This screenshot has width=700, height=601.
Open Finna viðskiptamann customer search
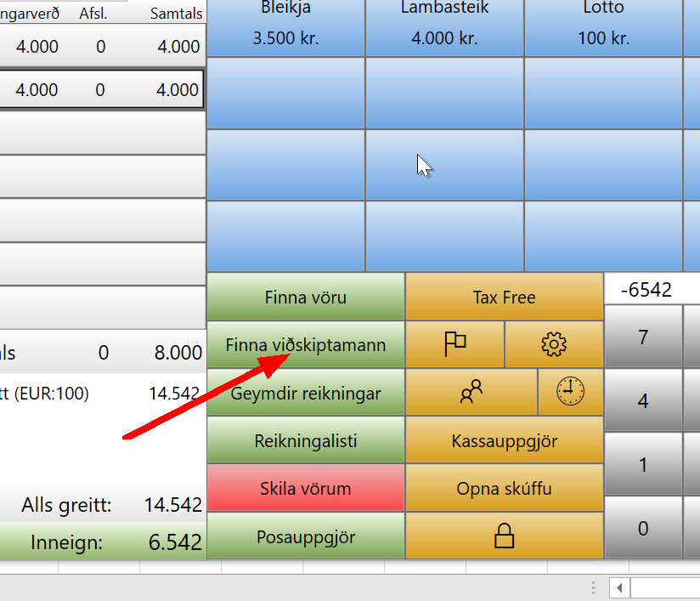(x=306, y=345)
